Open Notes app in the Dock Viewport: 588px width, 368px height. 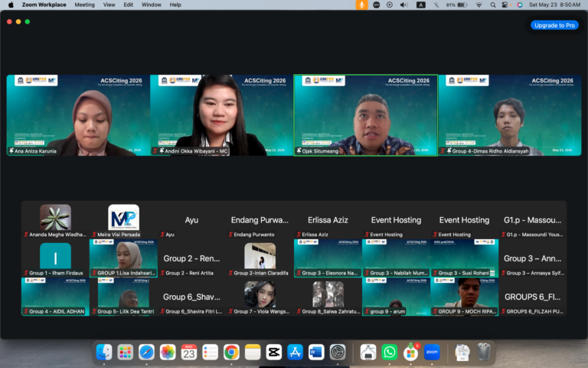tap(253, 352)
